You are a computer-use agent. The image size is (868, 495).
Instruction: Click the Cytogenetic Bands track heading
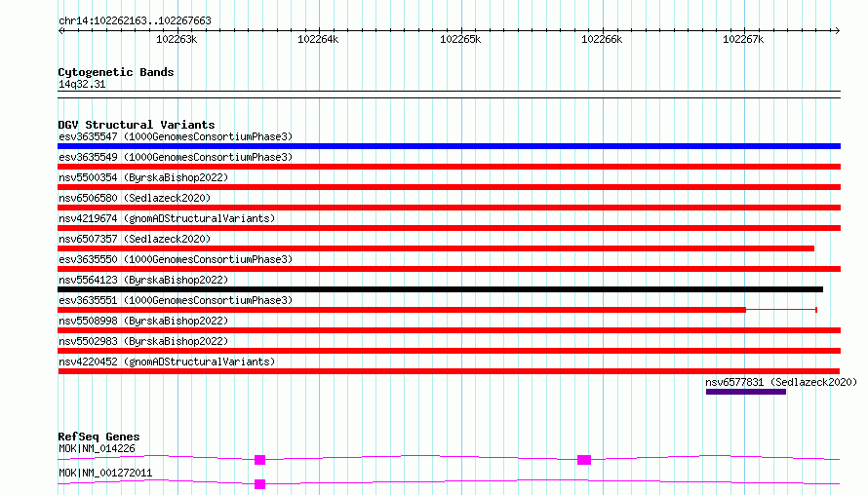point(116,72)
